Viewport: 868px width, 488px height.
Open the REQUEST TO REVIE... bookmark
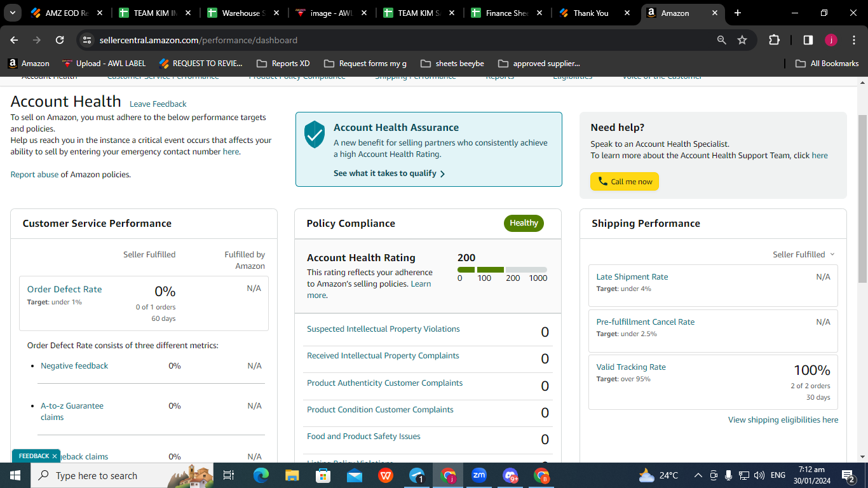point(201,64)
